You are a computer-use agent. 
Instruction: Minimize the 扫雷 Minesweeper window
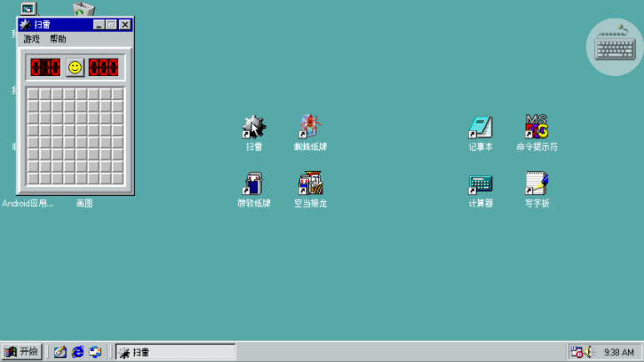99,25
